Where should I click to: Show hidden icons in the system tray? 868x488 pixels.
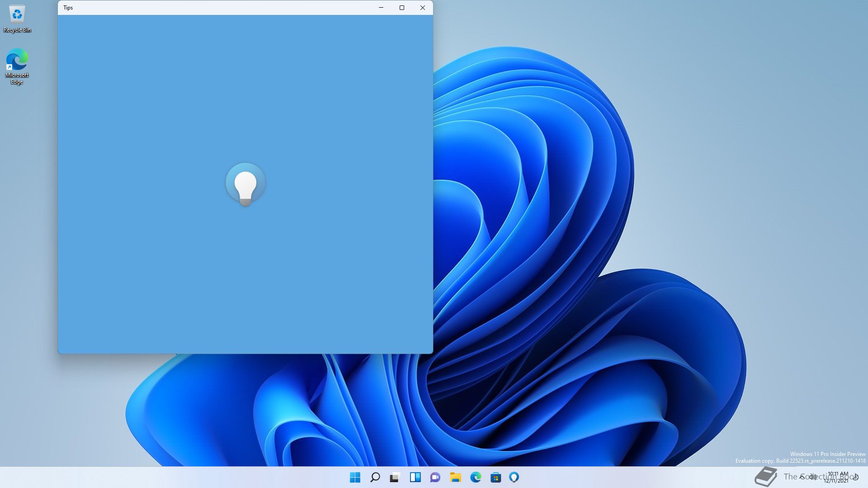802,477
